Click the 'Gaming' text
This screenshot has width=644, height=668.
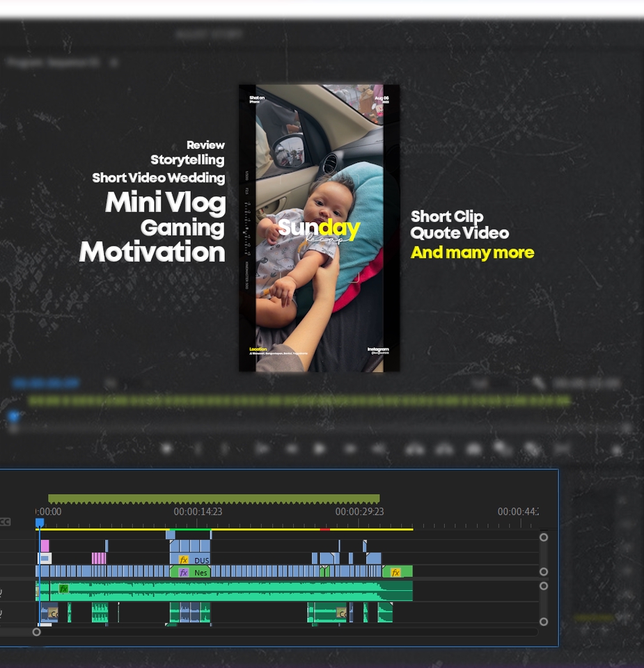pyautogui.click(x=182, y=227)
